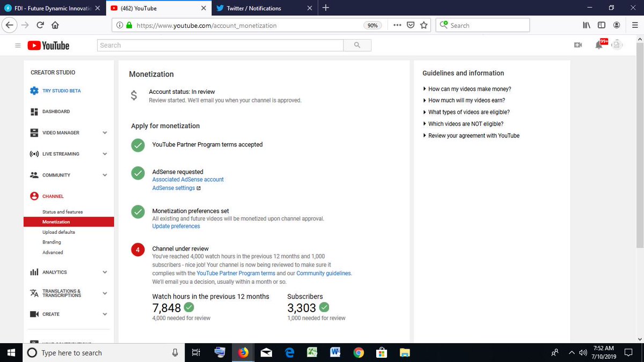Open the Firefox library icon
The width and height of the screenshot is (644, 362).
pos(587,25)
